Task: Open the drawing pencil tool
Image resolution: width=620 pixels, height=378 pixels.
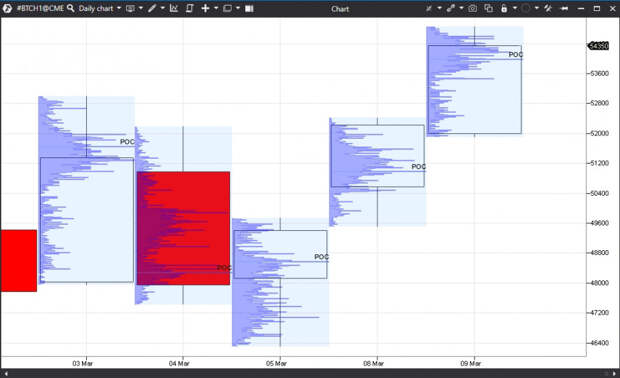Action: point(152,8)
